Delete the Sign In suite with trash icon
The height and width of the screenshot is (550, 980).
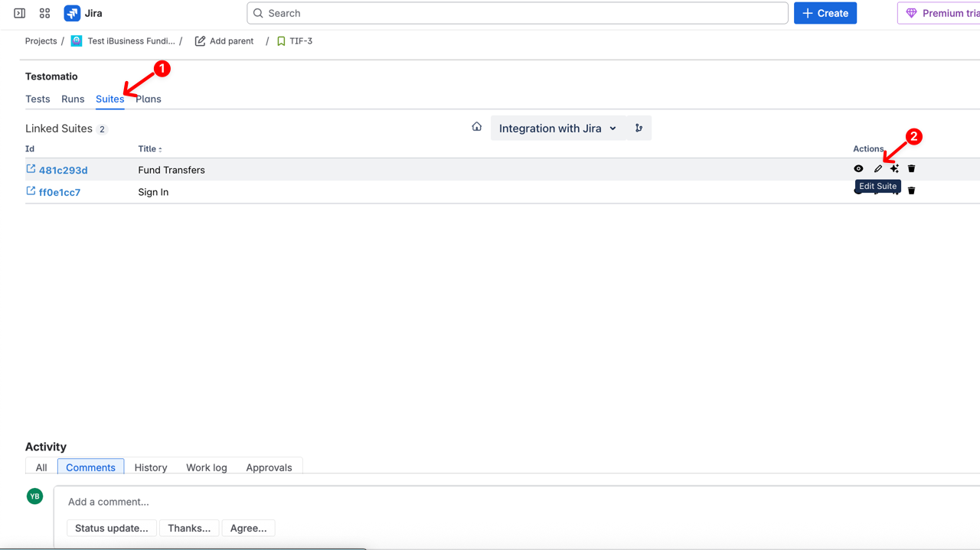tap(911, 190)
